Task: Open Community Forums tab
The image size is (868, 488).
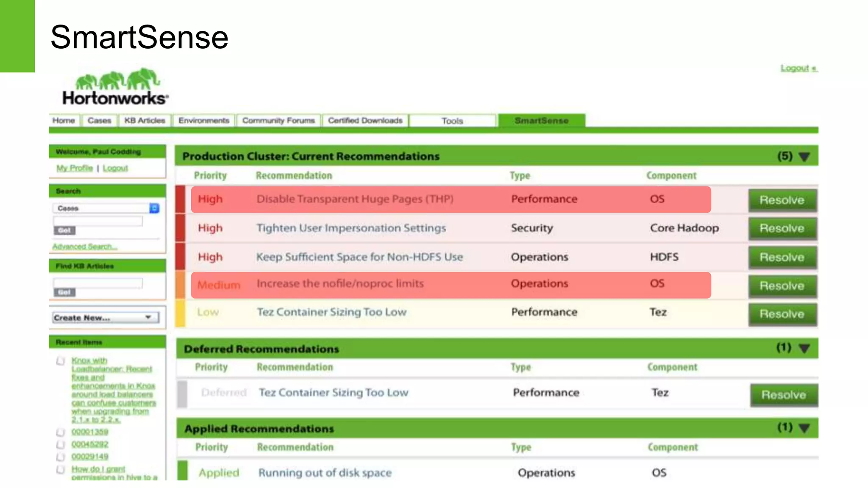Action: (278, 120)
